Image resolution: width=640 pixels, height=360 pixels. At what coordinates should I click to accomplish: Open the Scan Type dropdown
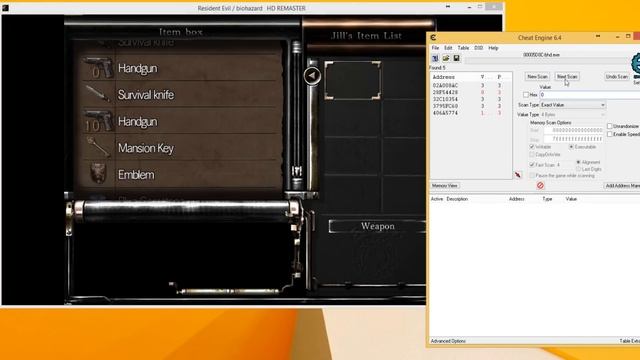click(x=573, y=105)
